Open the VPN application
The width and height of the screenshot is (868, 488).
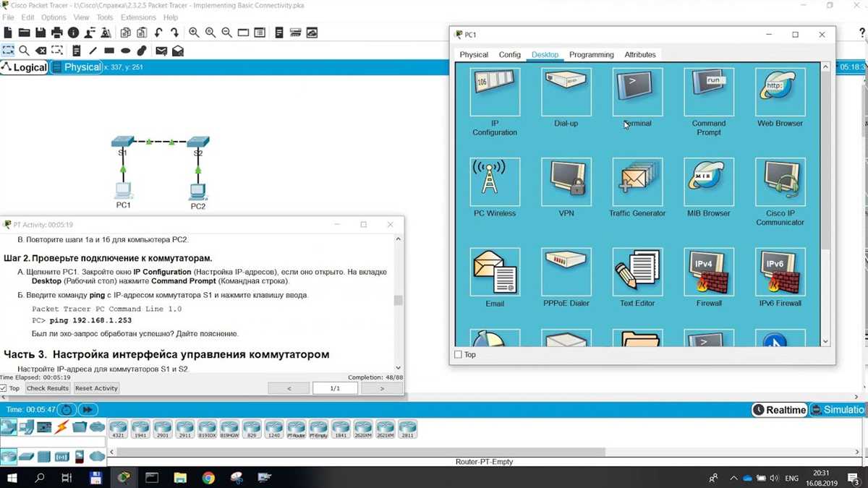pos(566,182)
